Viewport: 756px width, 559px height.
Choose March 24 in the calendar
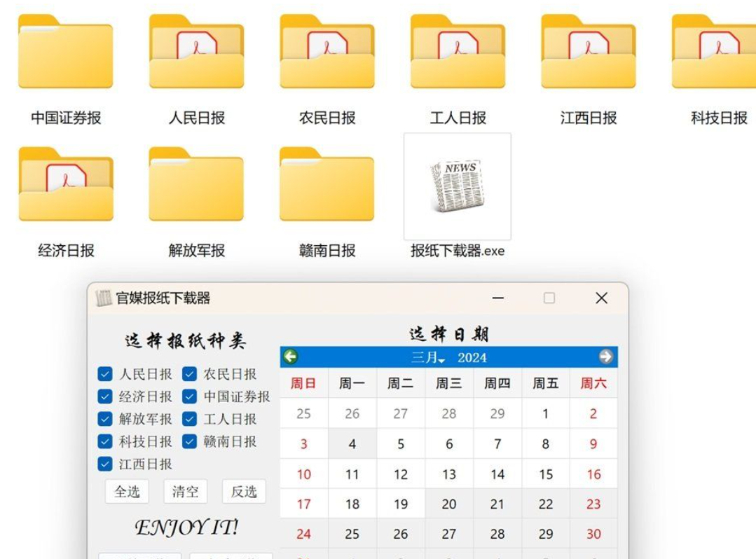point(304,534)
